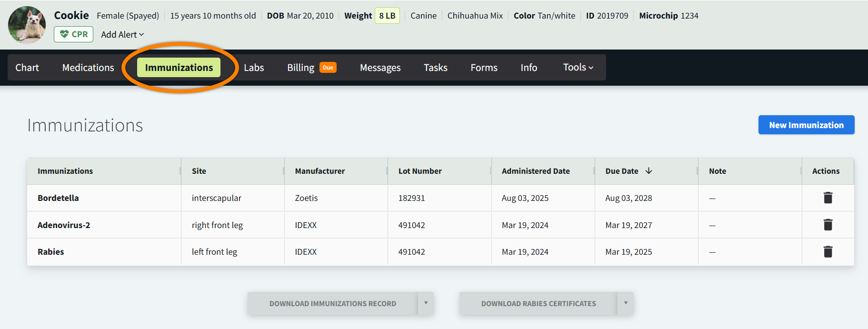Expand the Add Alert dropdown
Screen dimensions: 868x329
pos(122,35)
